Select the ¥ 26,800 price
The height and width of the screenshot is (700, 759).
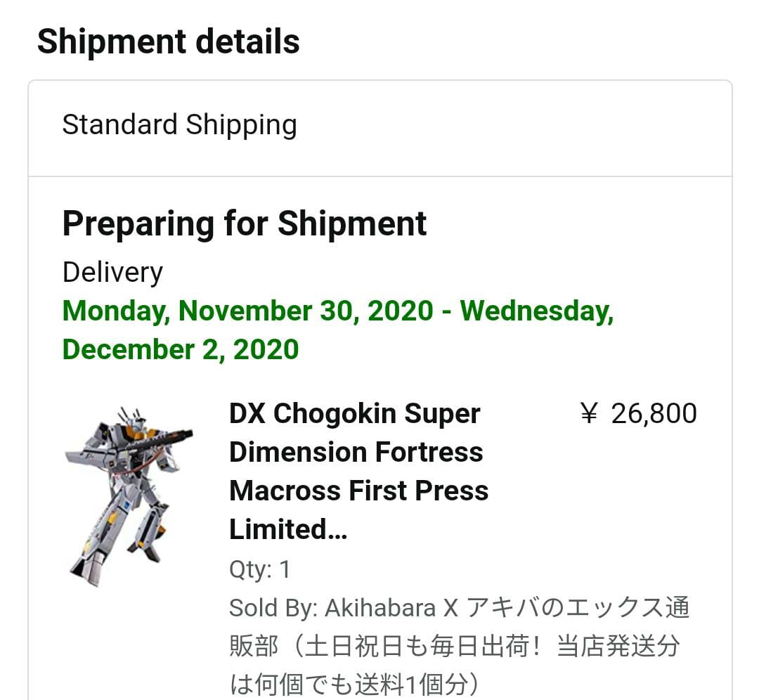[x=638, y=414]
